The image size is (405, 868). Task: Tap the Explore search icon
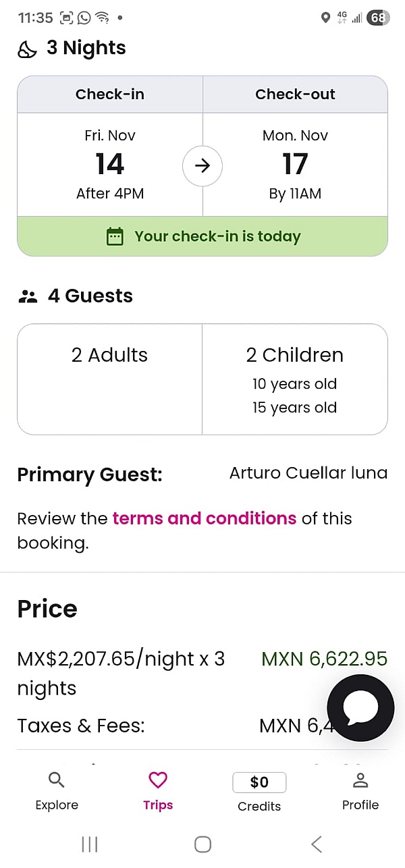point(57,780)
